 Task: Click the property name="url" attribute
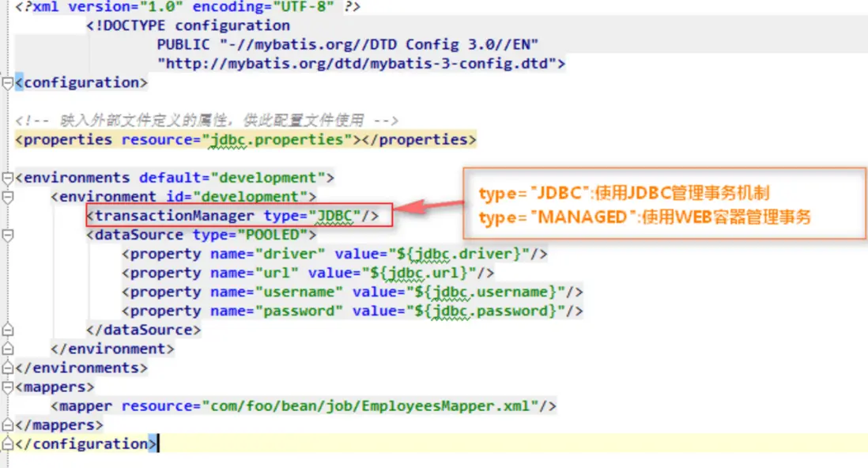point(254,273)
